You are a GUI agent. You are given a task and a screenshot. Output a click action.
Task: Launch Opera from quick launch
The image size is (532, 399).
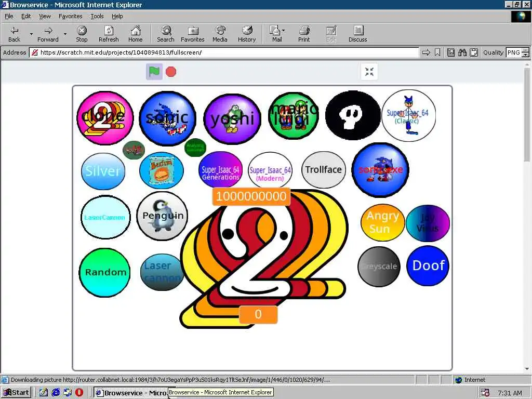(x=79, y=393)
